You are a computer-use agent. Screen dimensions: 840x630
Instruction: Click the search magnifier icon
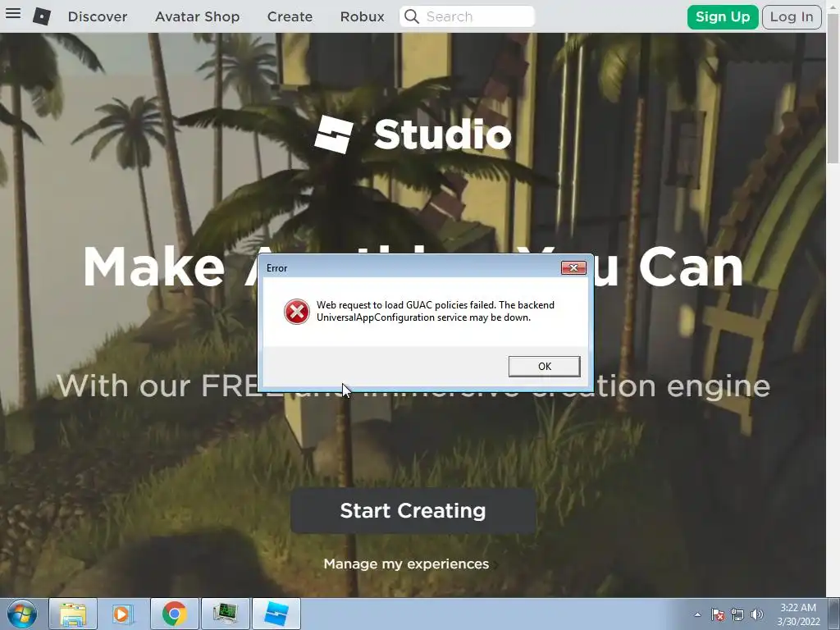click(x=412, y=16)
